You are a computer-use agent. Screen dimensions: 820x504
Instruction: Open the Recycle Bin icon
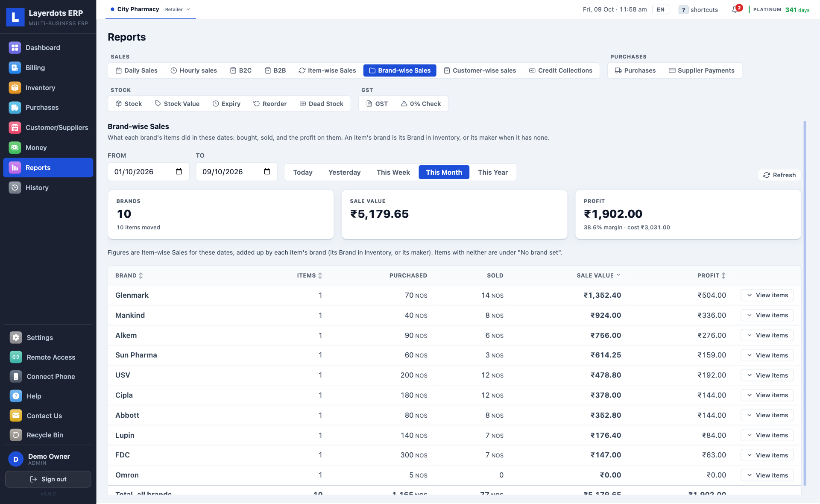(x=16, y=435)
